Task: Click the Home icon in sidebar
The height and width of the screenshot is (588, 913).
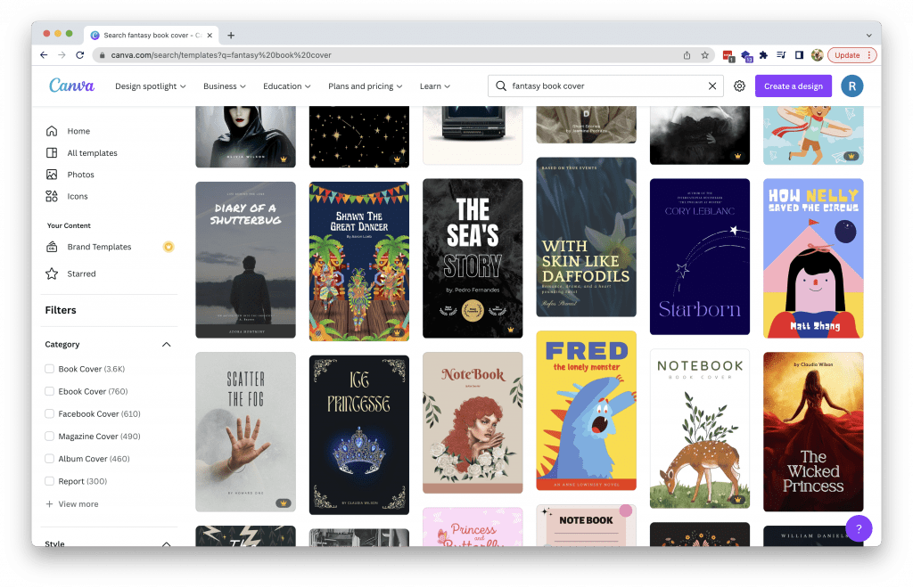Action: point(52,131)
